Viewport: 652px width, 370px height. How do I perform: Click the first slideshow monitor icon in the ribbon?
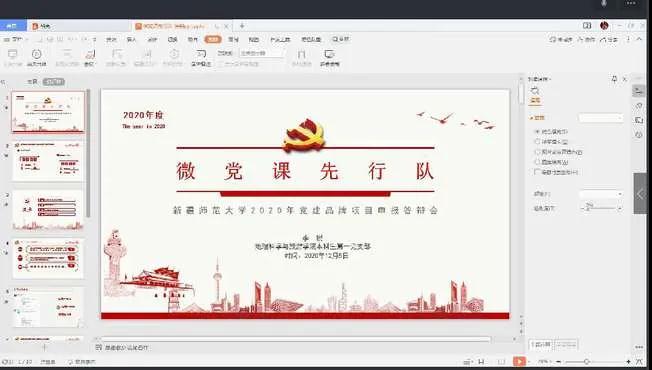[12, 58]
